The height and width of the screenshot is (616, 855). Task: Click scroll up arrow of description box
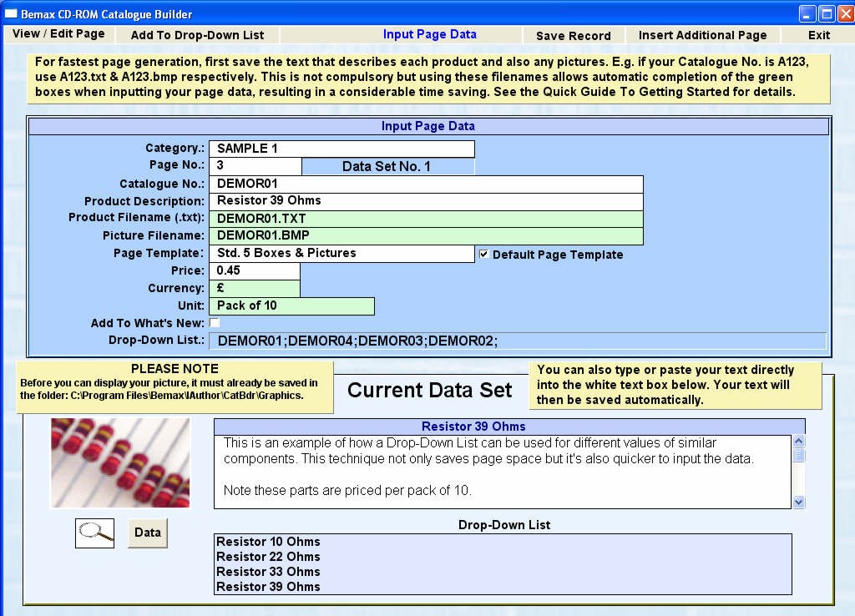pyautogui.click(x=799, y=441)
